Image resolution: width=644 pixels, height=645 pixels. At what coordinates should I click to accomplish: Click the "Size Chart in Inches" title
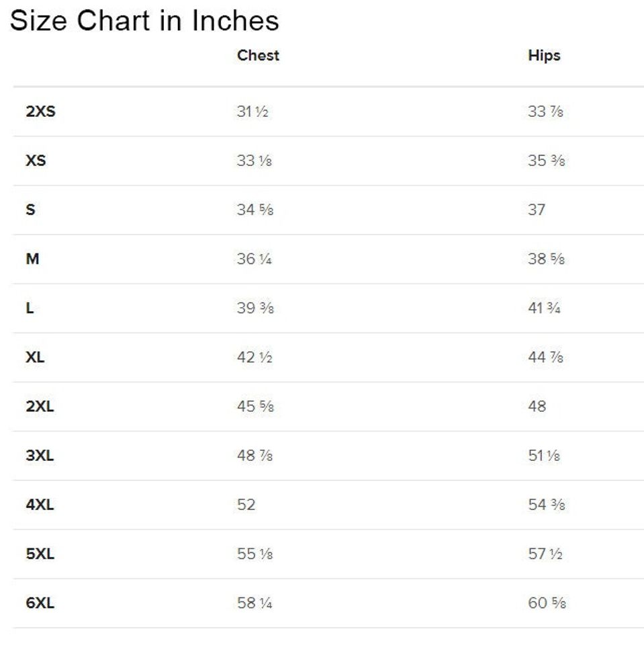[144, 21]
